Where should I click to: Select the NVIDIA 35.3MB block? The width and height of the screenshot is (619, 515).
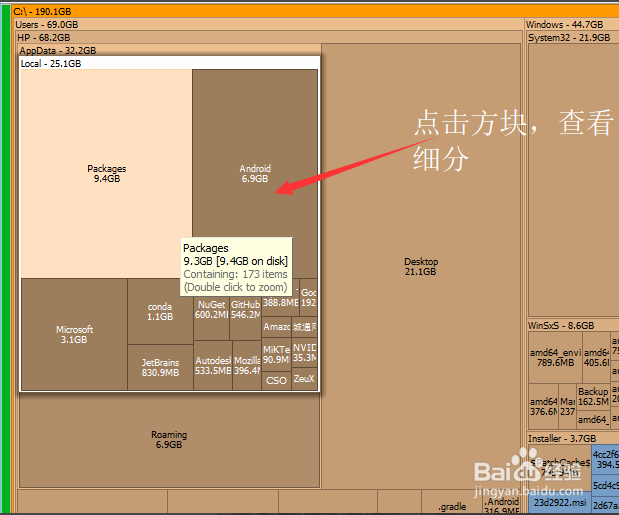(x=304, y=353)
